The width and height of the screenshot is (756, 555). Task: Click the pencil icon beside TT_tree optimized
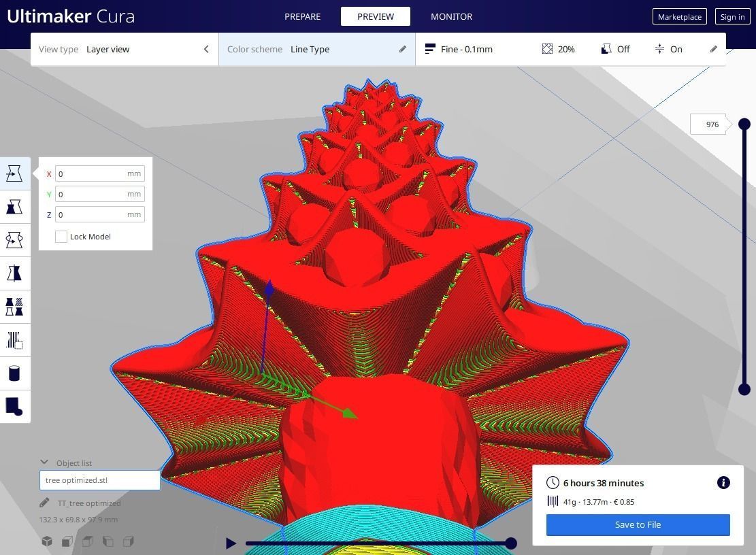(44, 503)
